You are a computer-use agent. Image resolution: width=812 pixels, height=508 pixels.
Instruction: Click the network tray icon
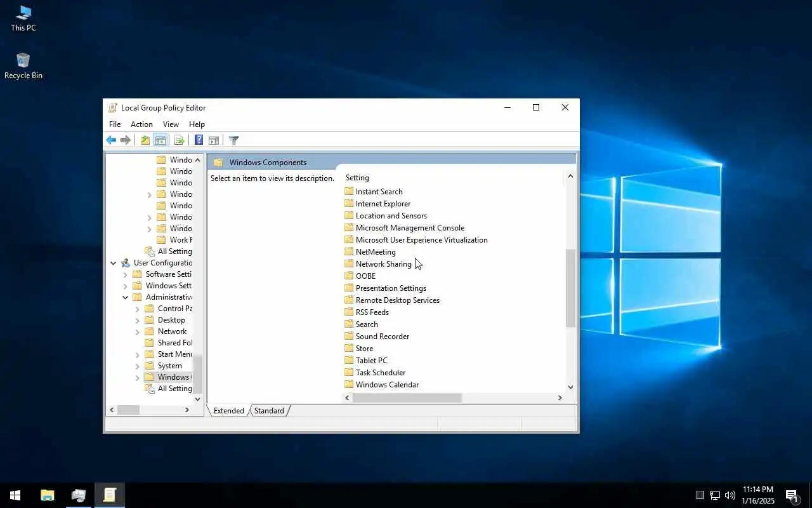coord(714,495)
